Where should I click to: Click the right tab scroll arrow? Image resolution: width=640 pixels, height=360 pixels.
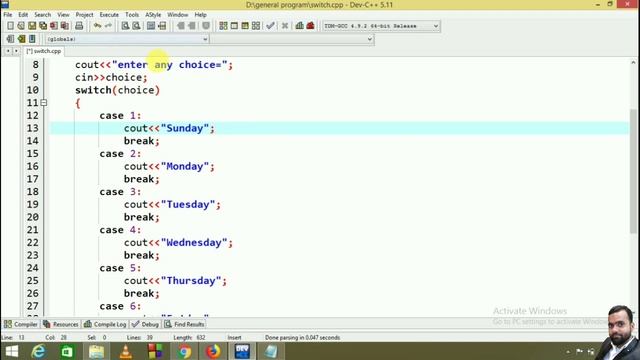click(16, 51)
